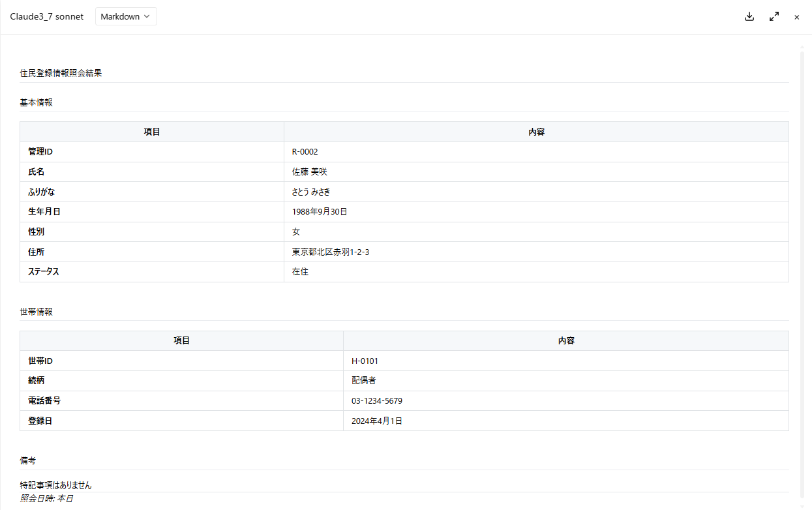Select the status value 在住
Screen dimensions: 812x510
click(300, 272)
